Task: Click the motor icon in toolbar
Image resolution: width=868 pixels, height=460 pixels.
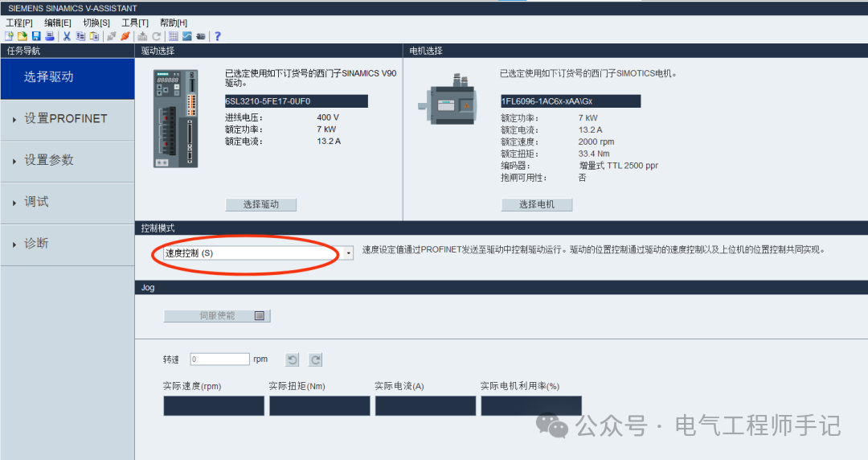Action: pos(201,36)
